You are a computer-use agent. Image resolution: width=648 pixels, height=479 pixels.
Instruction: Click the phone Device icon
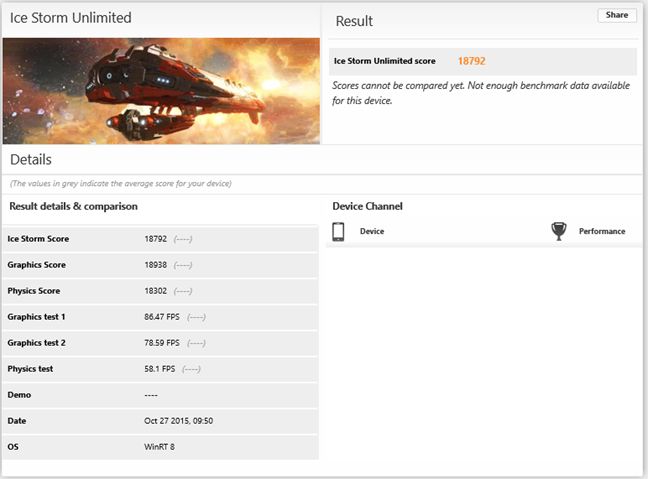pyautogui.click(x=338, y=231)
